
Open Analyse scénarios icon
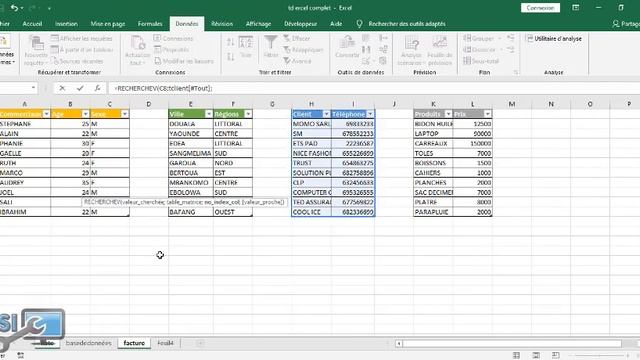(411, 51)
